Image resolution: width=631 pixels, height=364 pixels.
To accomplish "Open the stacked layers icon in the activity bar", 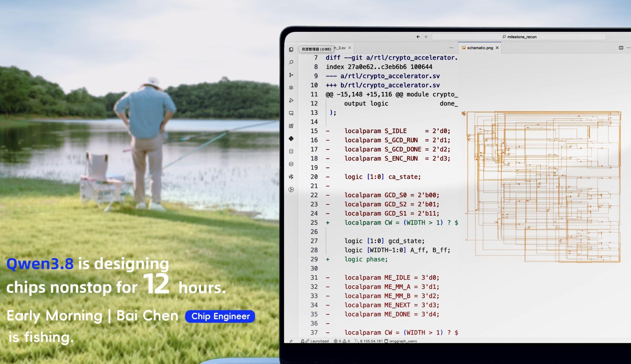I will click(291, 164).
